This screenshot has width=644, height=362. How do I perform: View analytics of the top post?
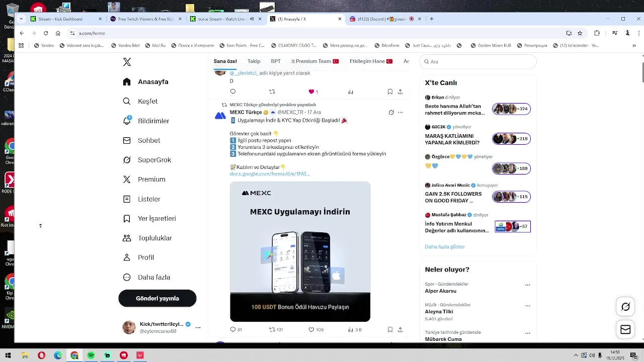[x=351, y=92]
